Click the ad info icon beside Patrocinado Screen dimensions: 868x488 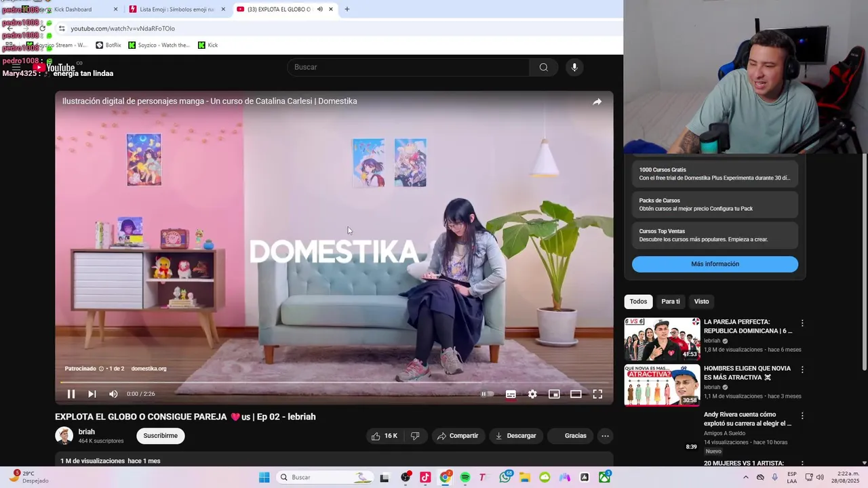pos(101,369)
